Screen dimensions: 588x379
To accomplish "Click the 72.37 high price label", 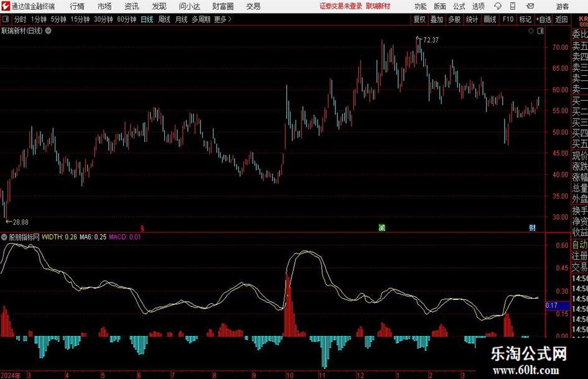I will pyautogui.click(x=431, y=40).
